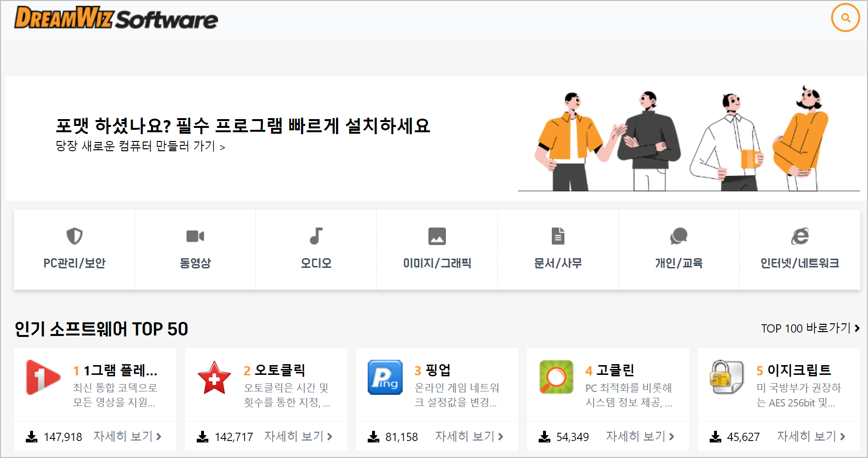
Task: Click the 1그램 플레... title
Action: 120,370
